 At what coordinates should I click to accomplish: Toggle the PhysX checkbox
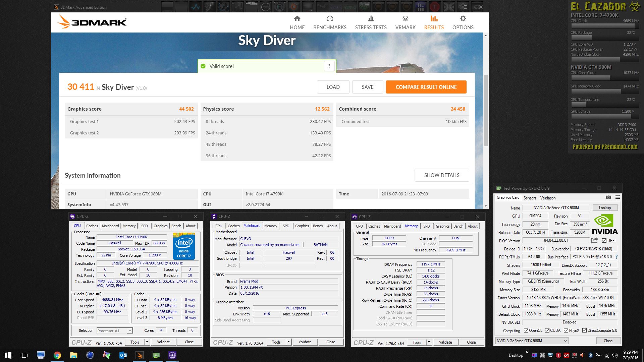[566, 330]
